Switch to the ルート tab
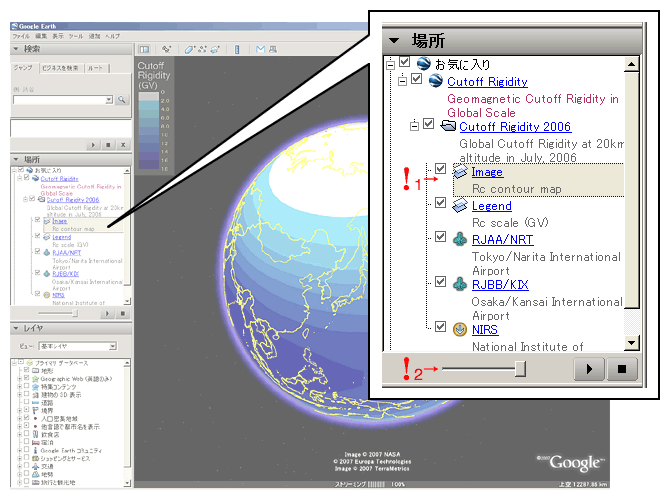 (95, 68)
